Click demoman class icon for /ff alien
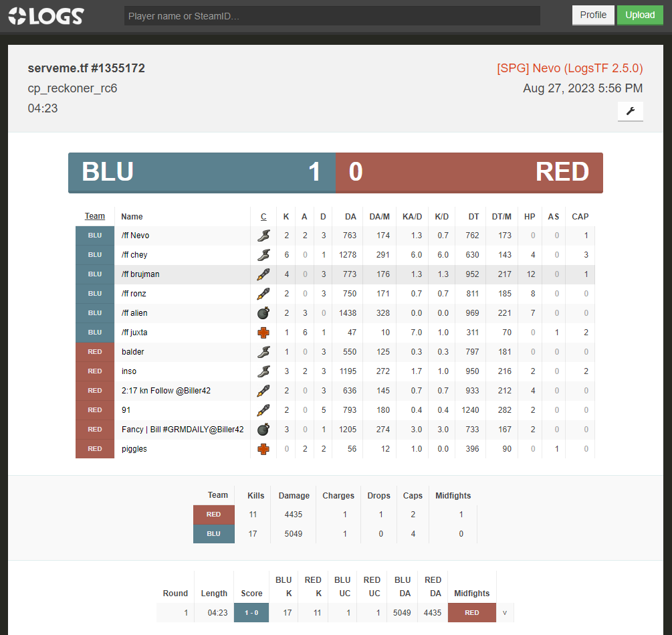This screenshot has height=635, width=672. (x=263, y=313)
